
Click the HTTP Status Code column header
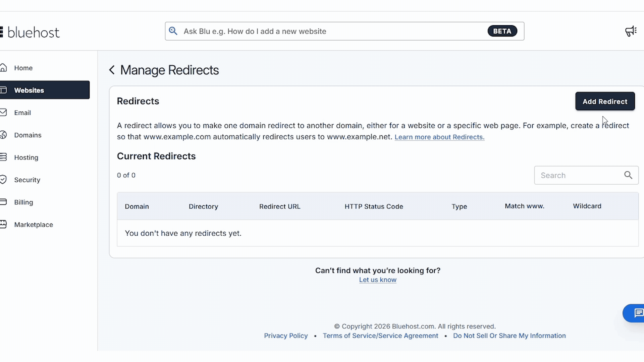[374, 206]
